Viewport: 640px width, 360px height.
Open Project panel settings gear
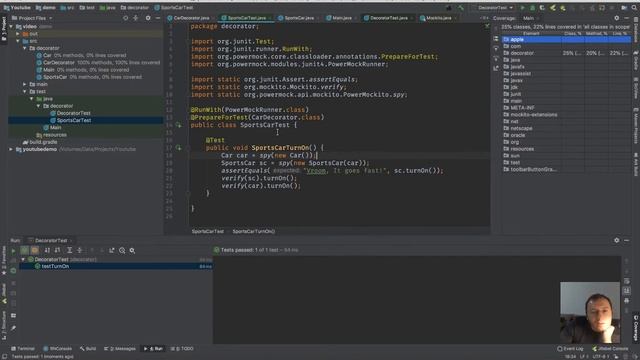click(x=148, y=18)
